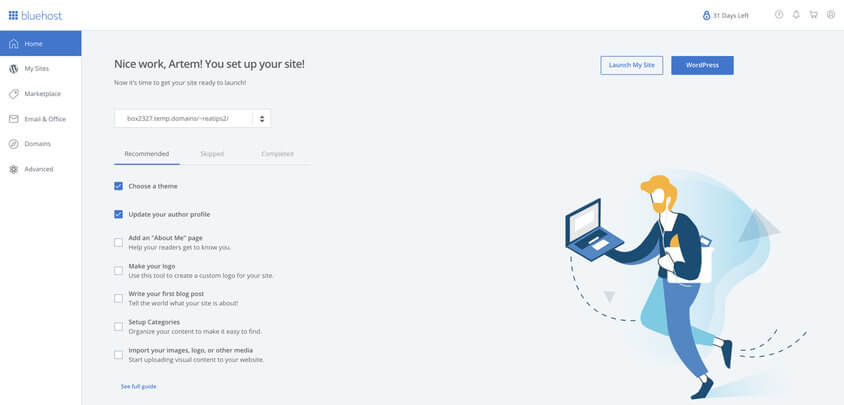Click the Launch My Site button
844x405 pixels.
click(x=631, y=65)
